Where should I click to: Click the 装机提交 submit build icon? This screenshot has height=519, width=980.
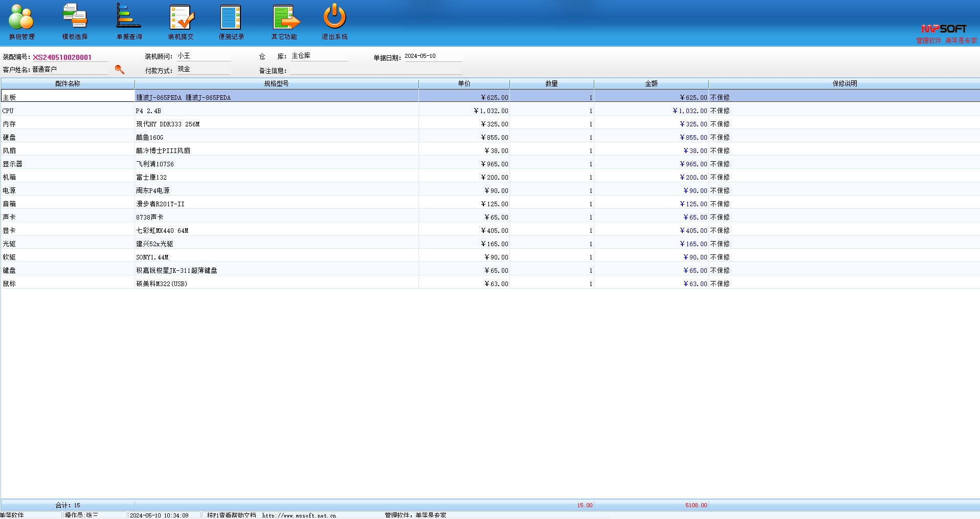point(181,22)
